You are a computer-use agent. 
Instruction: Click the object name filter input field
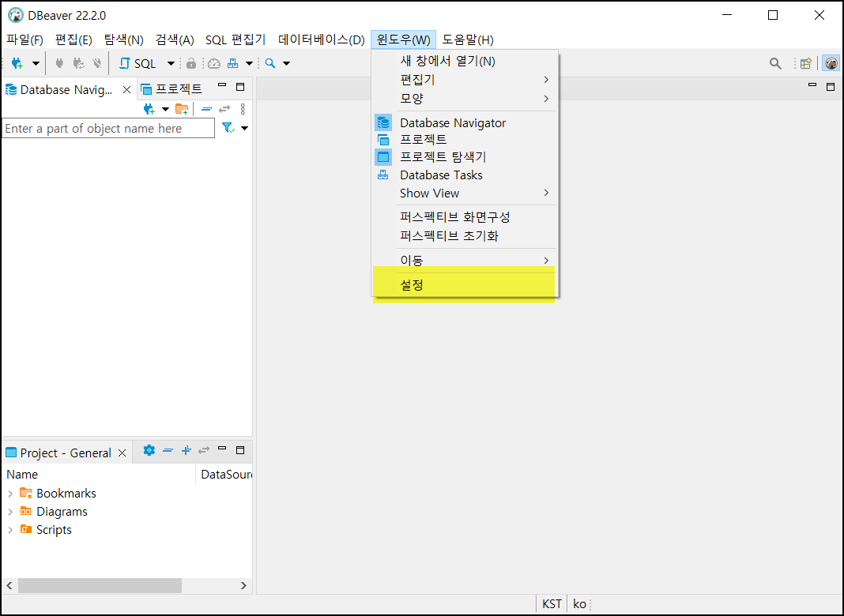[x=108, y=129]
